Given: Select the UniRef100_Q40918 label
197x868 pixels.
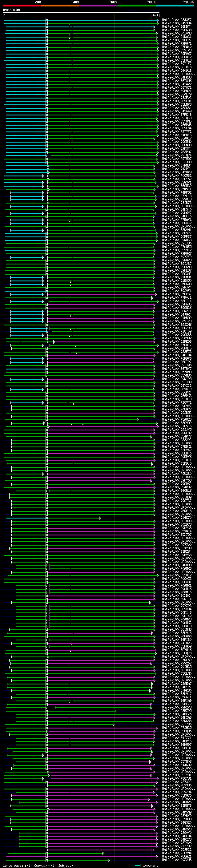Looking at the screenshot, I should 177,71.
